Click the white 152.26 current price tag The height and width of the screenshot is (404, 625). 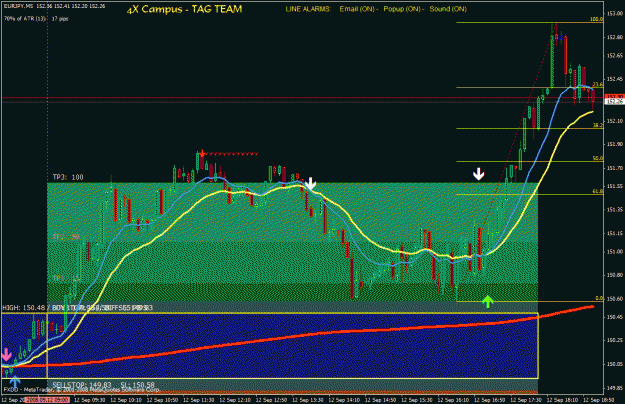614,102
